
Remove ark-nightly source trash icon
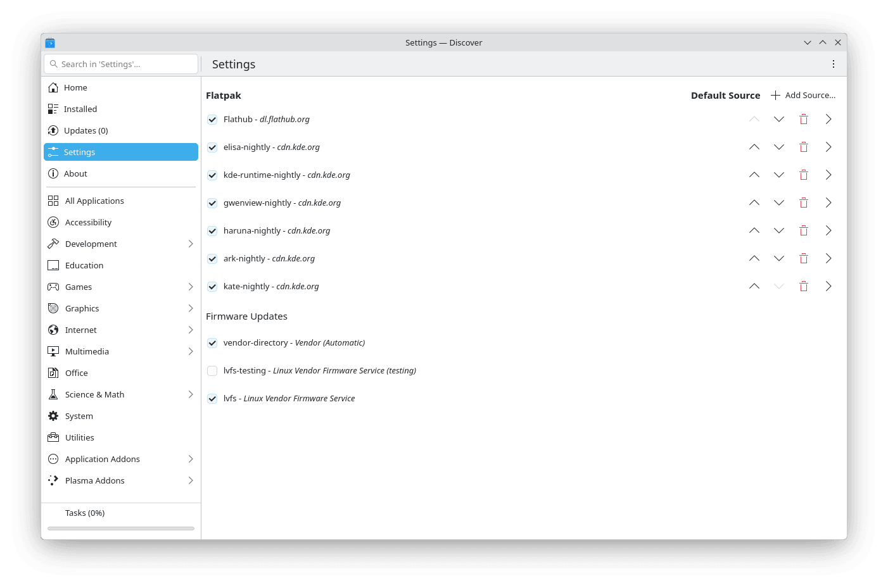(804, 258)
